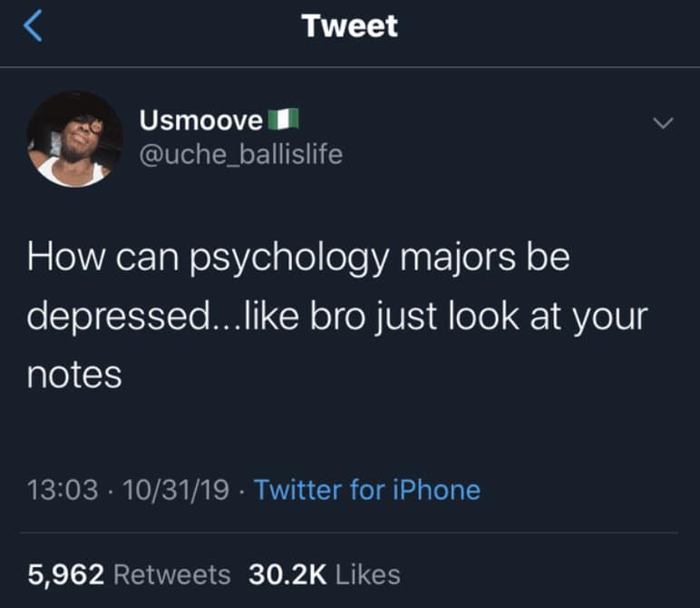The height and width of the screenshot is (608, 700).
Task: Open the @uche_ballislife handle
Action: coord(241,154)
